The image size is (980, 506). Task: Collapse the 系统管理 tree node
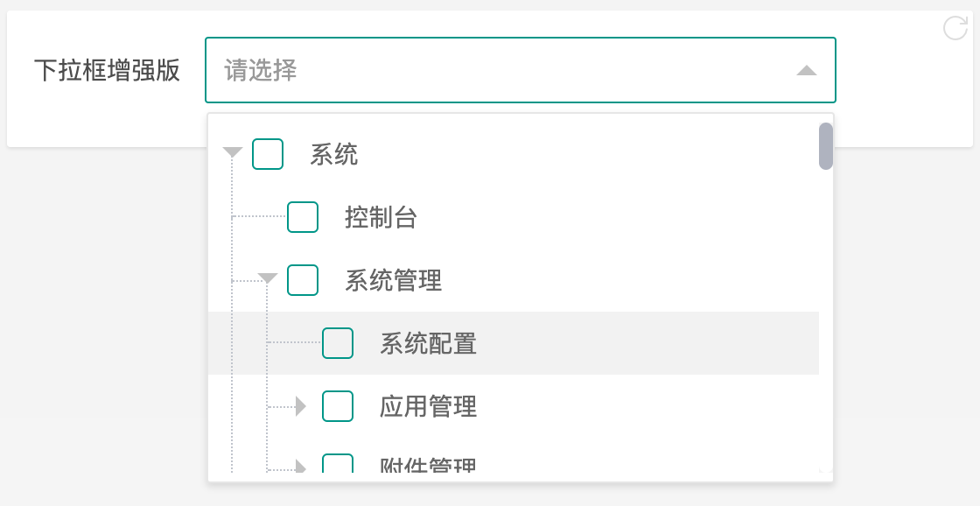pyautogui.click(x=268, y=279)
